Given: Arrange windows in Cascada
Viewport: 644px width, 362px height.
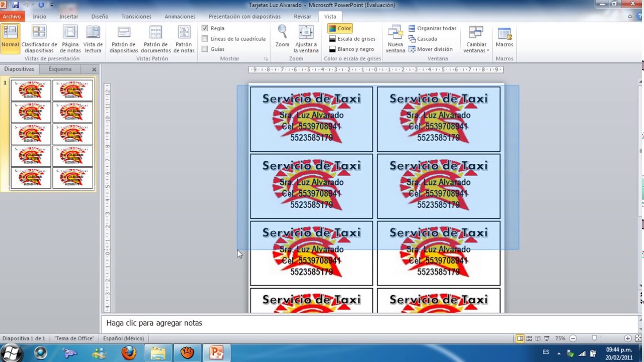Looking at the screenshot, I should [423, 39].
